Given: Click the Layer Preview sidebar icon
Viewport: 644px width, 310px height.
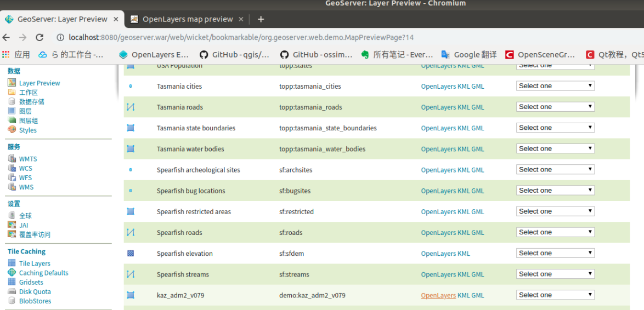Looking at the screenshot, I should pyautogui.click(x=12, y=83).
